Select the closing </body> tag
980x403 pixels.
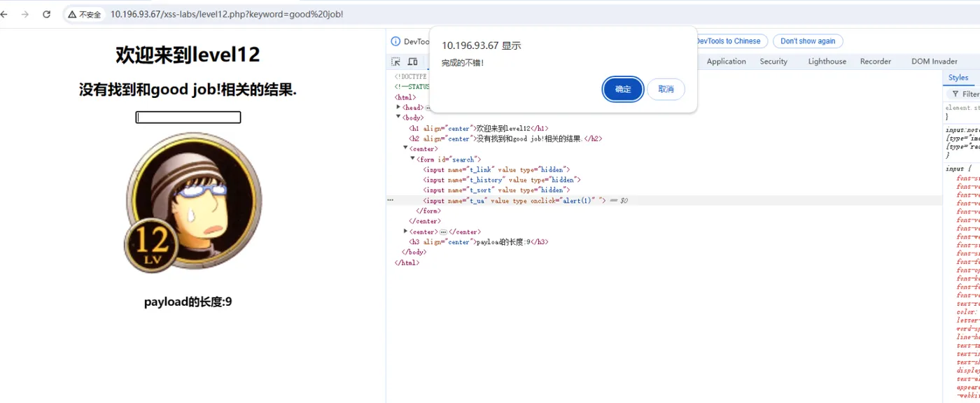coord(414,252)
